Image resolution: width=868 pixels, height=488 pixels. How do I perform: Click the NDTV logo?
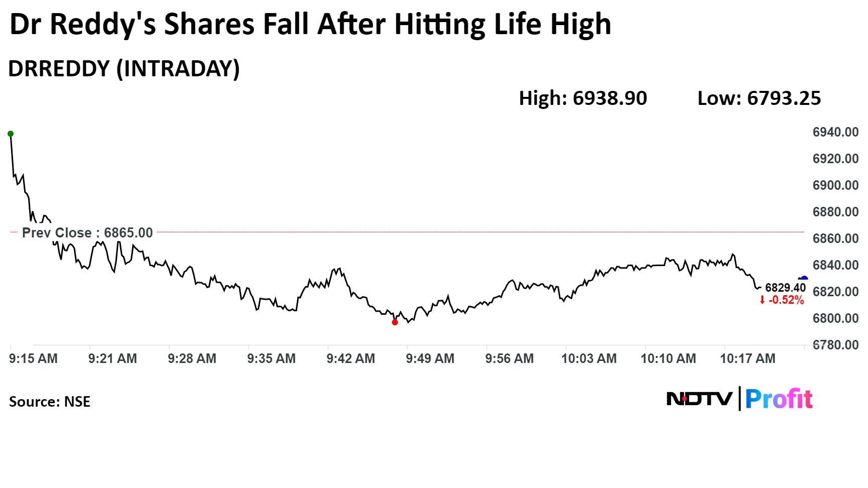click(699, 399)
